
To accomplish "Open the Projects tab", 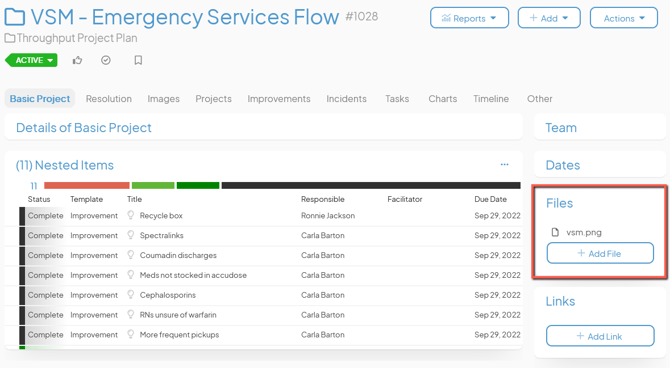I will (x=213, y=99).
